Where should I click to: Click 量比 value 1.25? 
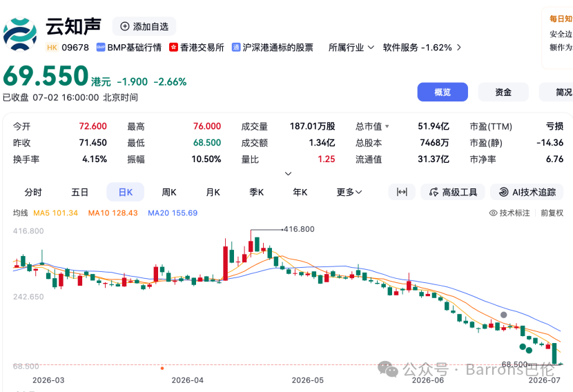tap(327, 159)
